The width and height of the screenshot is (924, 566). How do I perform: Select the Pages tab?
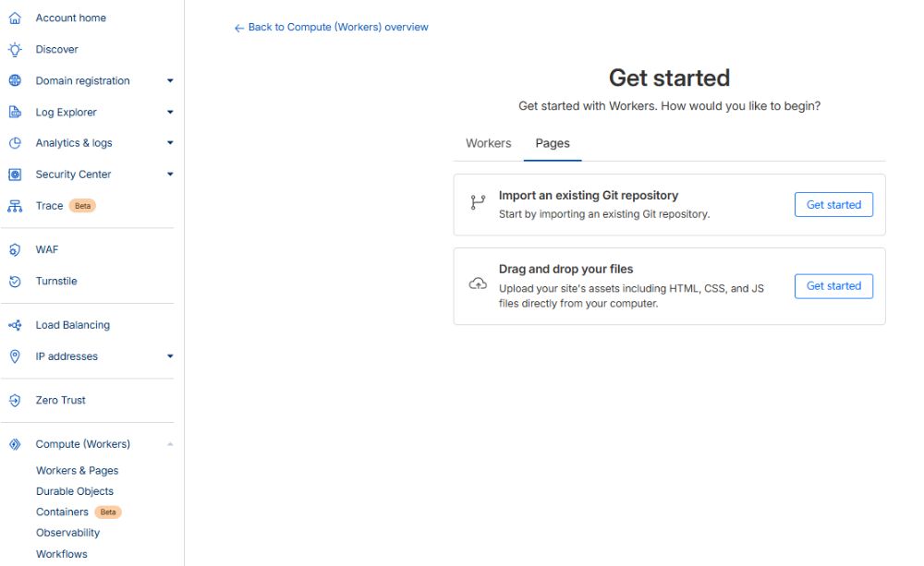(x=553, y=143)
